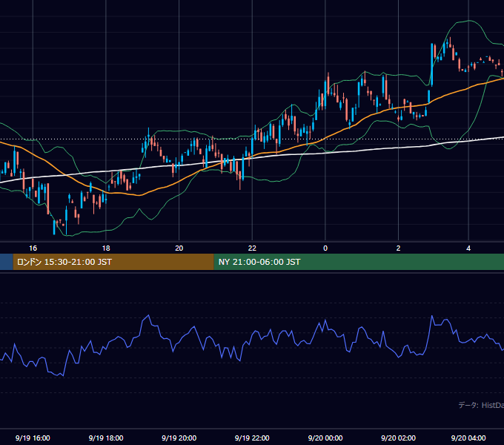Screen dimensions: 504x445
Task: Click the 9/20 02:00 date label
Action: click(398, 438)
